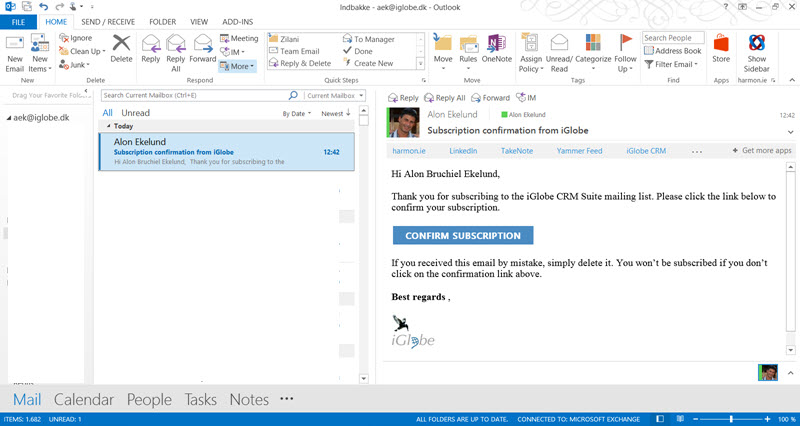
Task: Open the Assign Policy menu
Action: [x=531, y=54]
